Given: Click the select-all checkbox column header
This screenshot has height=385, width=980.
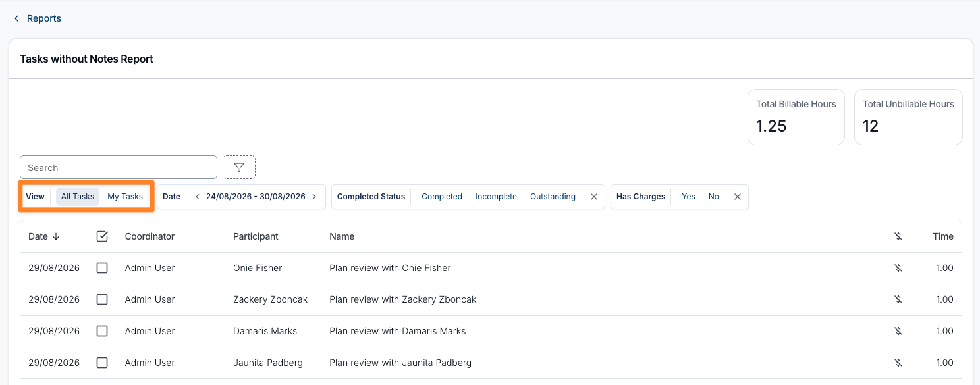Looking at the screenshot, I should 102,236.
